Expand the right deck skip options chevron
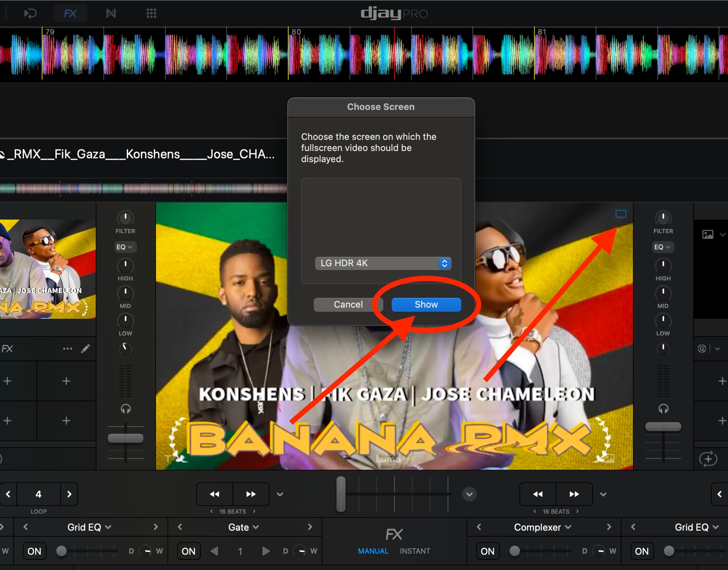This screenshot has height=570, width=728. (x=603, y=494)
